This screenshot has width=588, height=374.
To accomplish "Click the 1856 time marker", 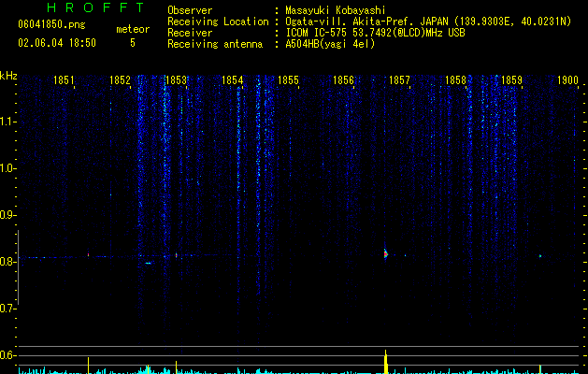I will [x=343, y=80].
